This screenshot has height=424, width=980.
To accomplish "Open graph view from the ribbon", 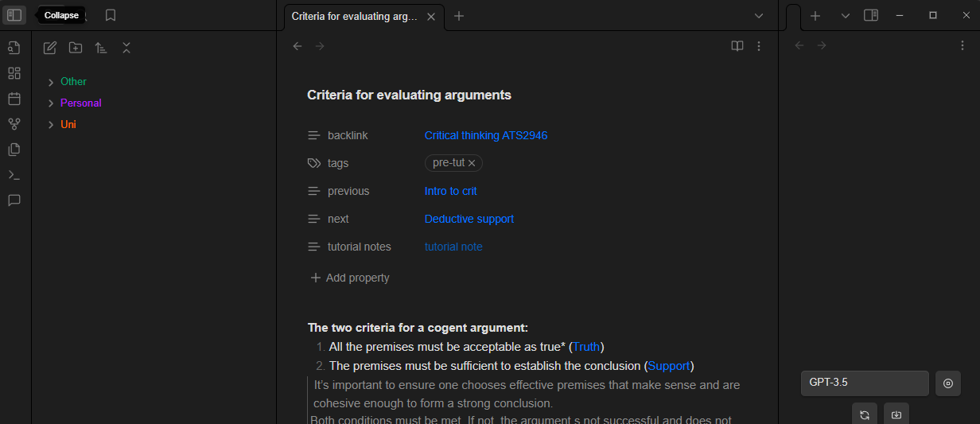I will 14,124.
